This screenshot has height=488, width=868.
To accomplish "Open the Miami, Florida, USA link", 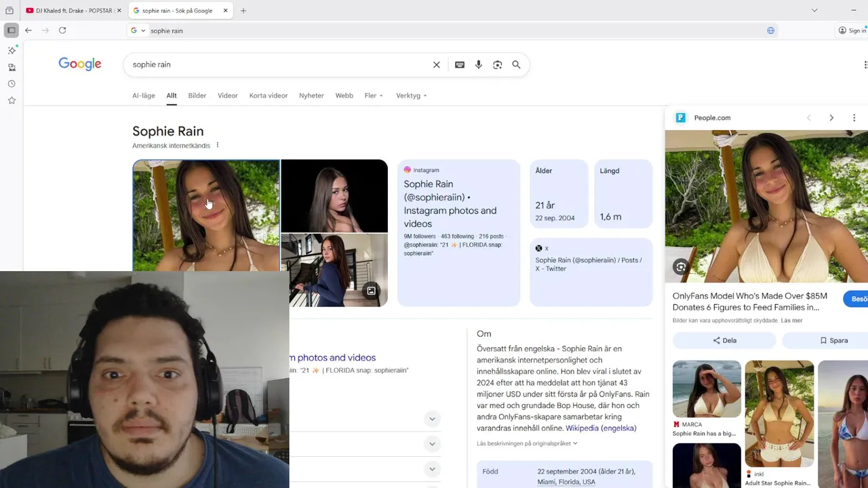I will click(566, 482).
